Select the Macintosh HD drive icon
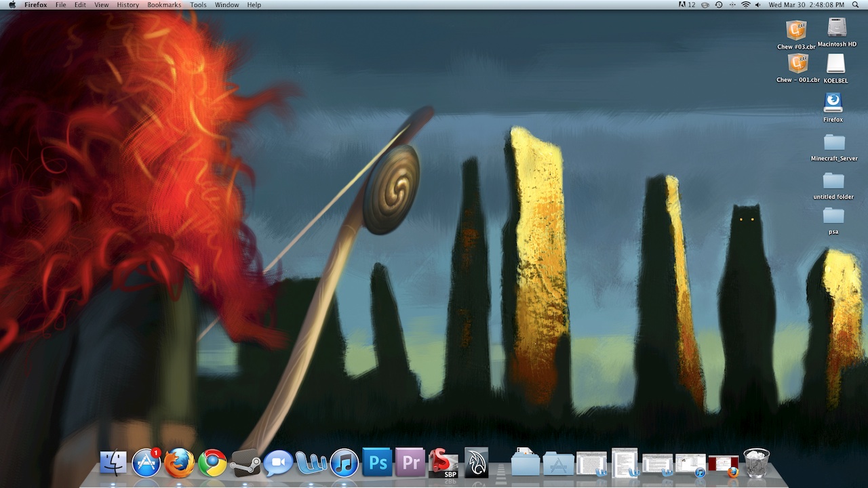868x488 pixels. point(837,28)
